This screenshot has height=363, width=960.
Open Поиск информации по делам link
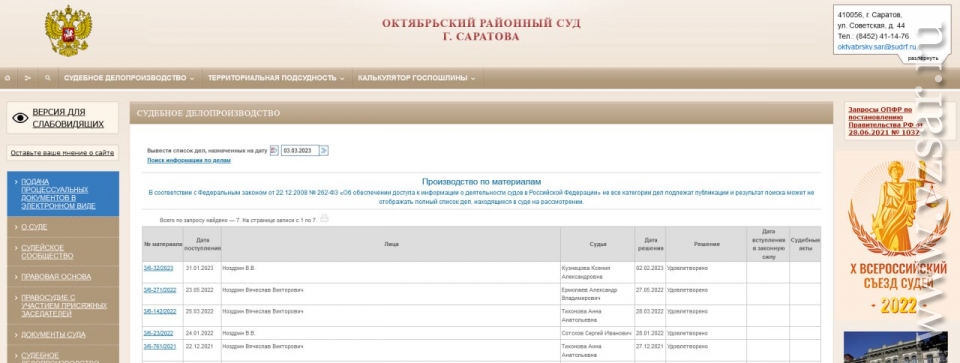pos(189,160)
